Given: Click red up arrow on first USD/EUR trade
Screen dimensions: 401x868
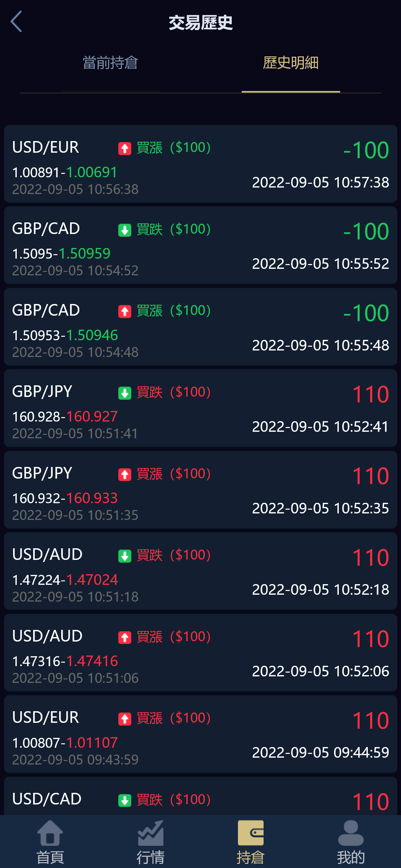Looking at the screenshot, I should [125, 149].
